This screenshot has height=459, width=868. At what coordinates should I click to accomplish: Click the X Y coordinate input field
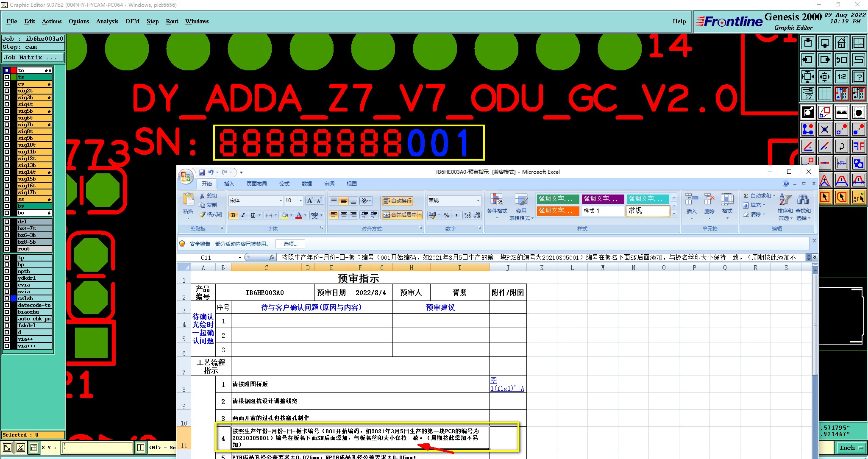[97, 447]
